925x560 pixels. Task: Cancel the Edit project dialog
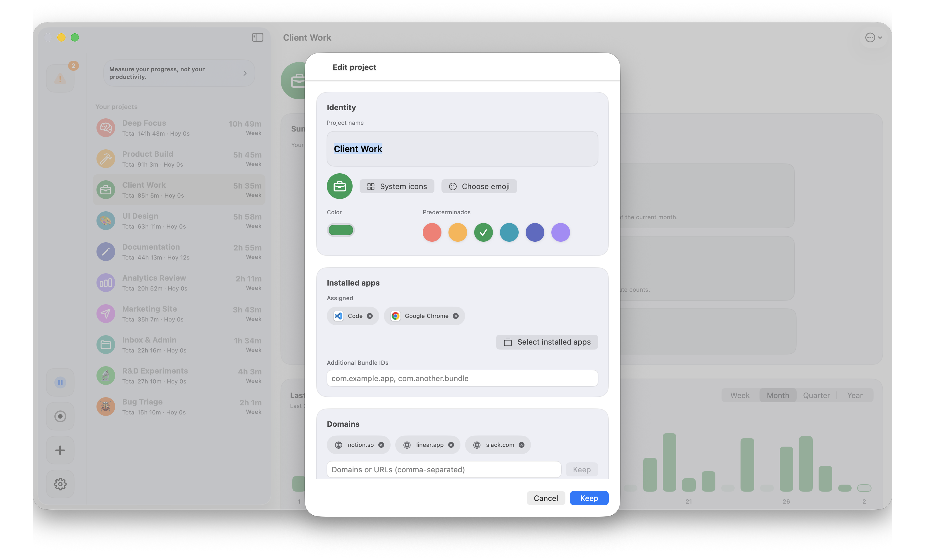coord(546,498)
